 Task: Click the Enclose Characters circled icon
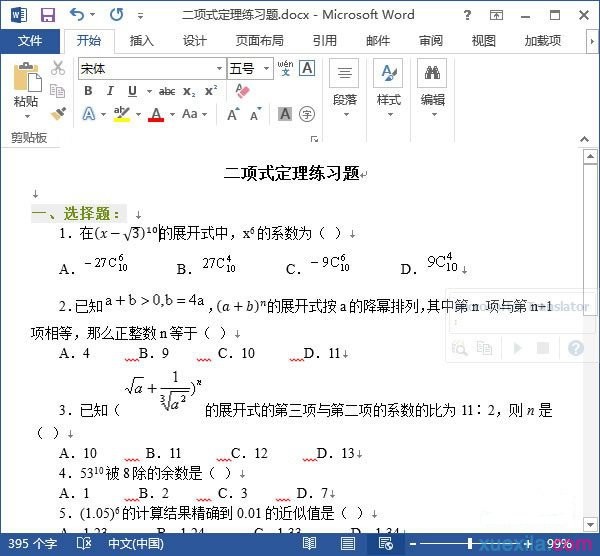(307, 114)
